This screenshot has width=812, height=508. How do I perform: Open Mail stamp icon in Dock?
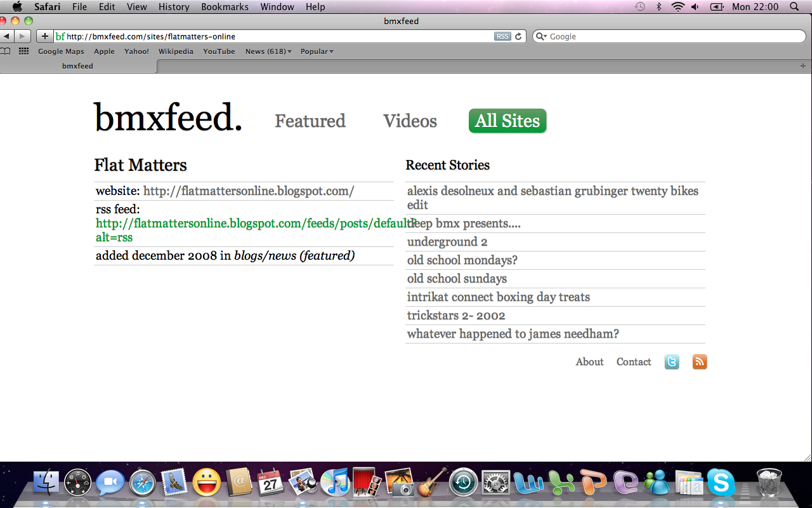174,483
